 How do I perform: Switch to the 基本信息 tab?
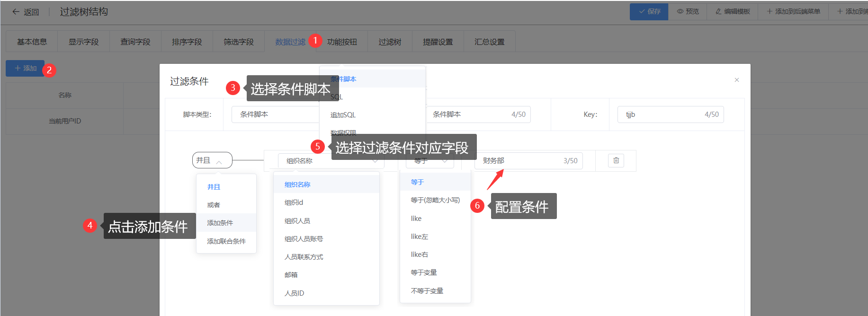(x=32, y=42)
